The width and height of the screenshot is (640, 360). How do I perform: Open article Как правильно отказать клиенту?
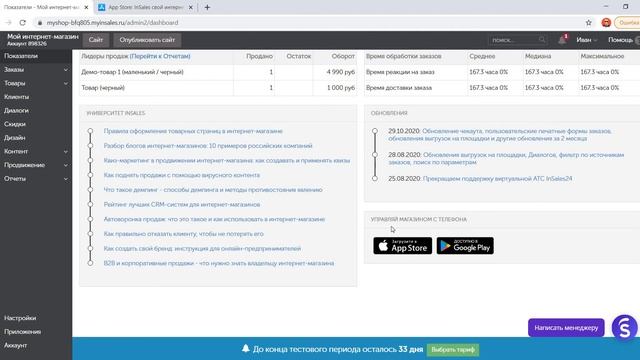pos(184,234)
